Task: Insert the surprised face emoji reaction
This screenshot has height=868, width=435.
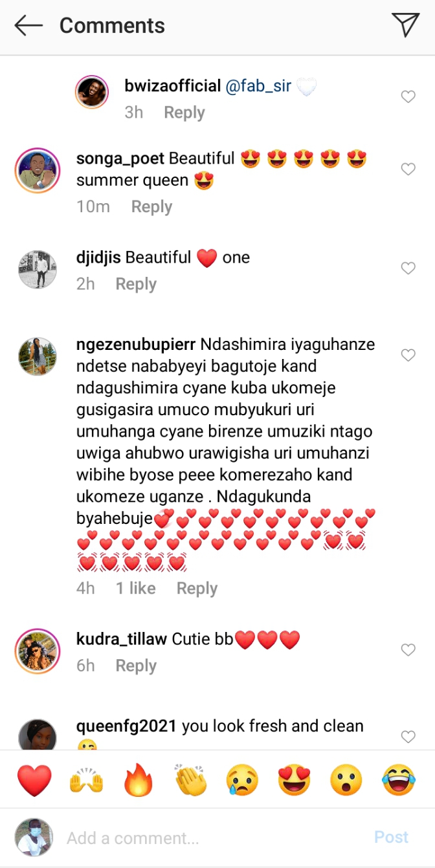Action: tap(346, 780)
